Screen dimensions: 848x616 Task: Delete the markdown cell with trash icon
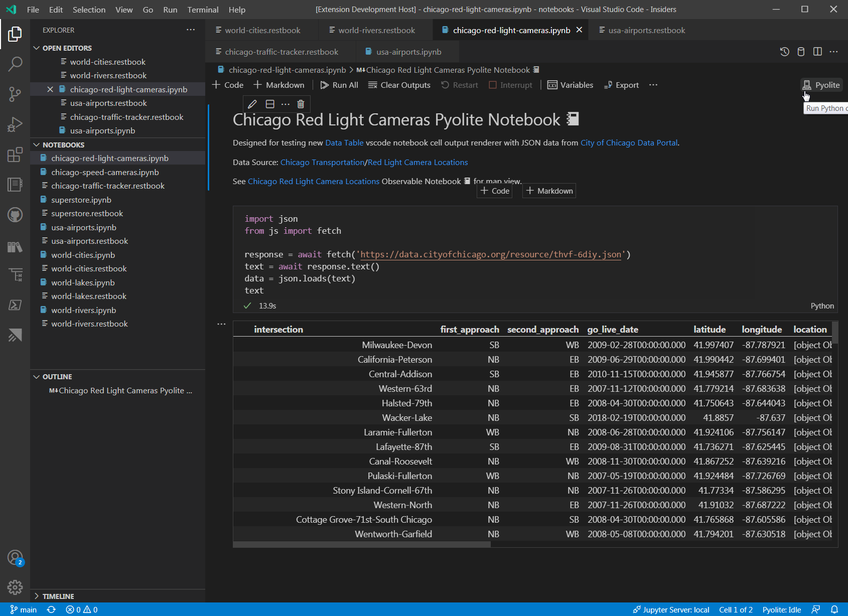301,104
